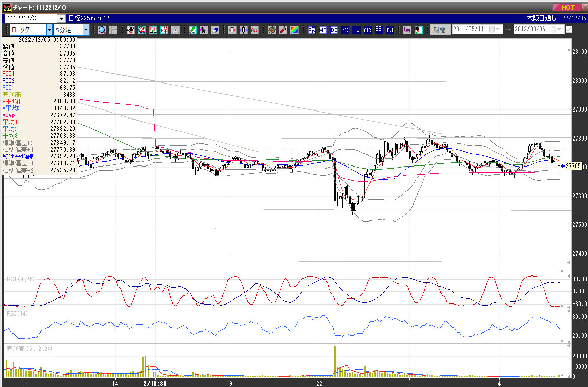Click the current price marker 27705
The height and width of the screenshot is (387, 588).
pos(573,166)
